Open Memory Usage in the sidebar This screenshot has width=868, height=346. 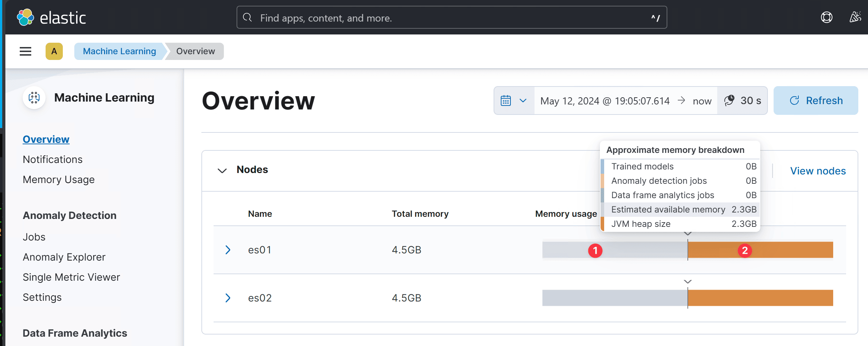pyautogui.click(x=59, y=179)
